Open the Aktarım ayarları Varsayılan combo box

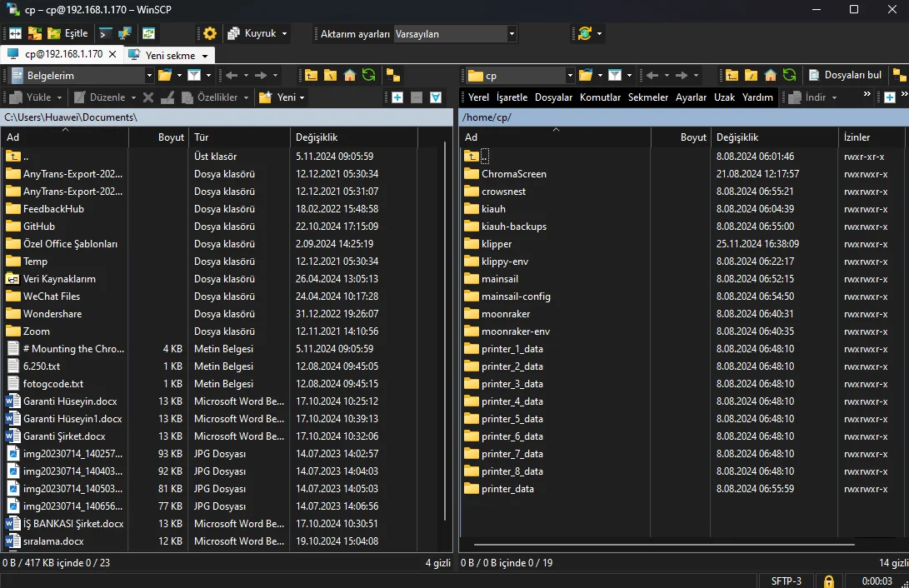(x=455, y=34)
